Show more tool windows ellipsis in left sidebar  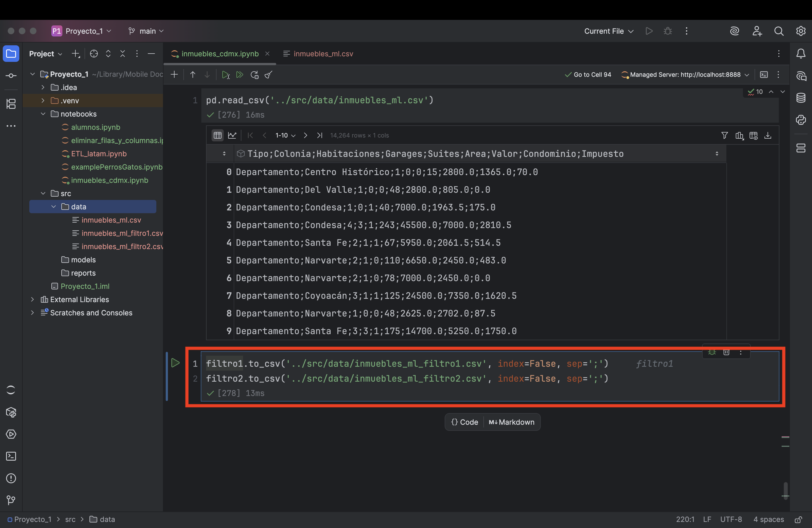tap(11, 126)
